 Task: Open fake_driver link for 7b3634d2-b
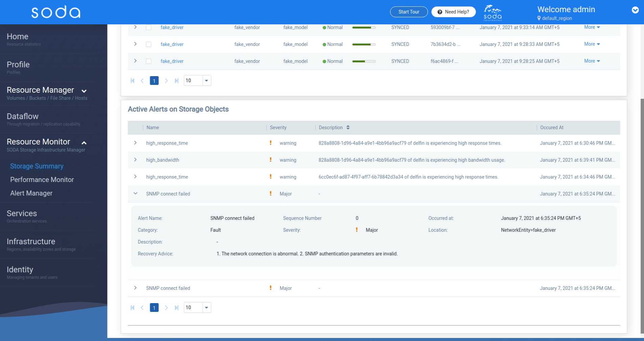click(172, 44)
